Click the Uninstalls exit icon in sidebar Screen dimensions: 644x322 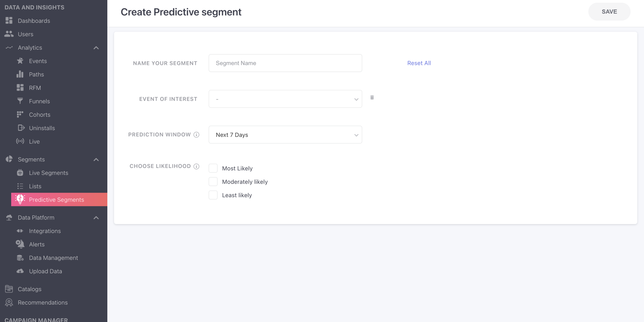[21, 128]
